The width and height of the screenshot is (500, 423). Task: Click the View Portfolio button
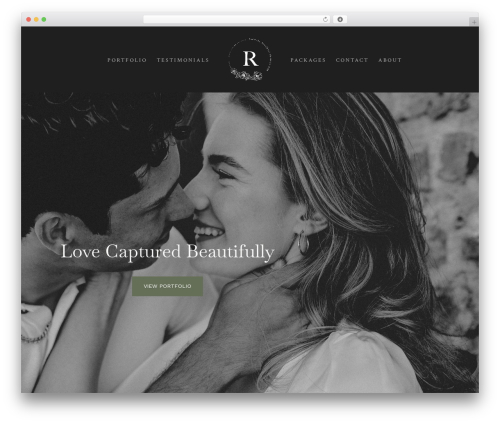pyautogui.click(x=167, y=286)
